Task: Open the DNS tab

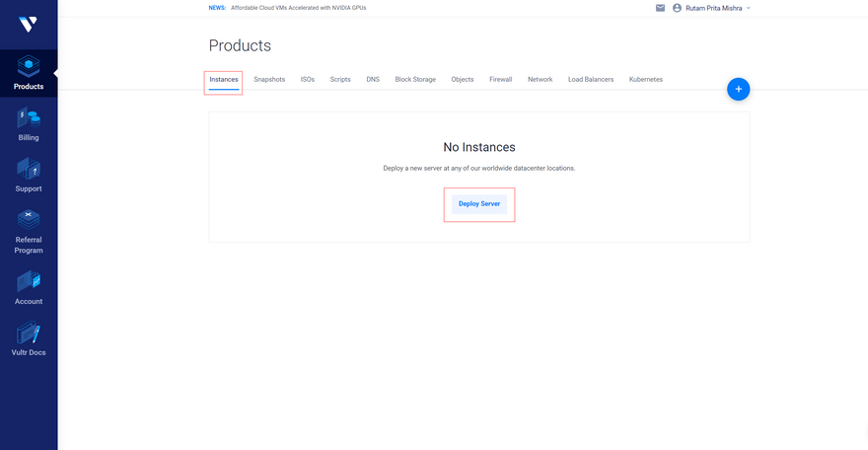Action: point(373,79)
